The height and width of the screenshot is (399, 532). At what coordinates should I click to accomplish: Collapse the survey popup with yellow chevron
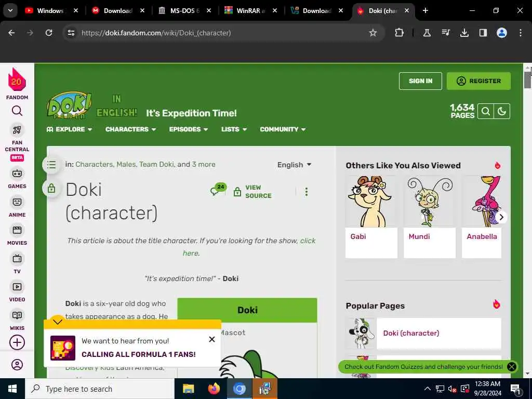(58, 322)
